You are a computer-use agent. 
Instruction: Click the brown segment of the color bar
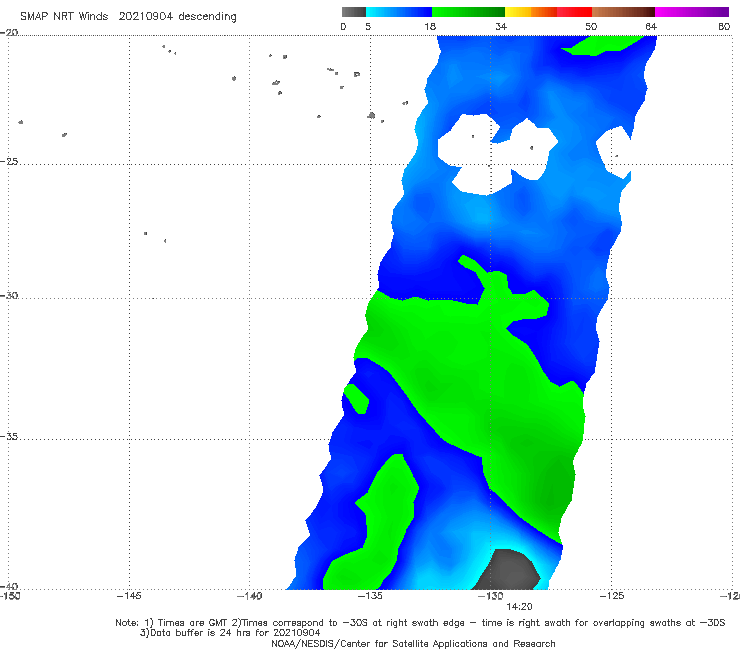623,12
